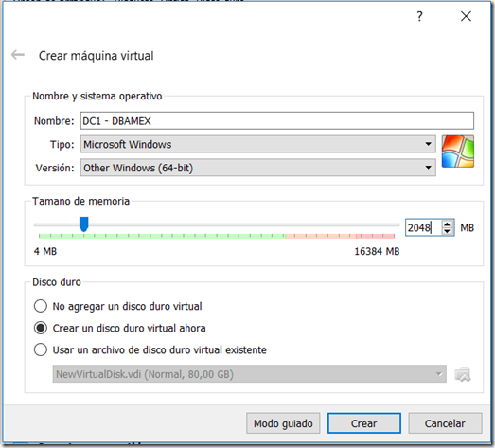The image size is (495, 448).
Task: Open the Tipo dropdown showing Microsoft Windows
Action: tap(258, 144)
